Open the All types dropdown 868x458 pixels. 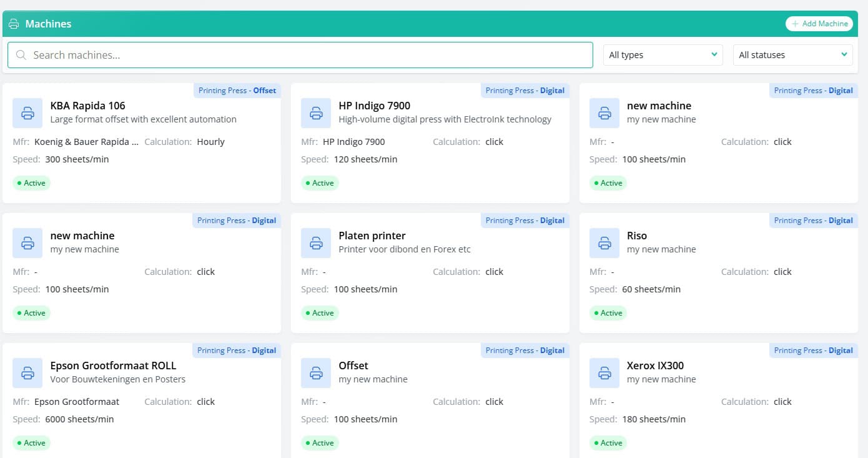point(663,55)
